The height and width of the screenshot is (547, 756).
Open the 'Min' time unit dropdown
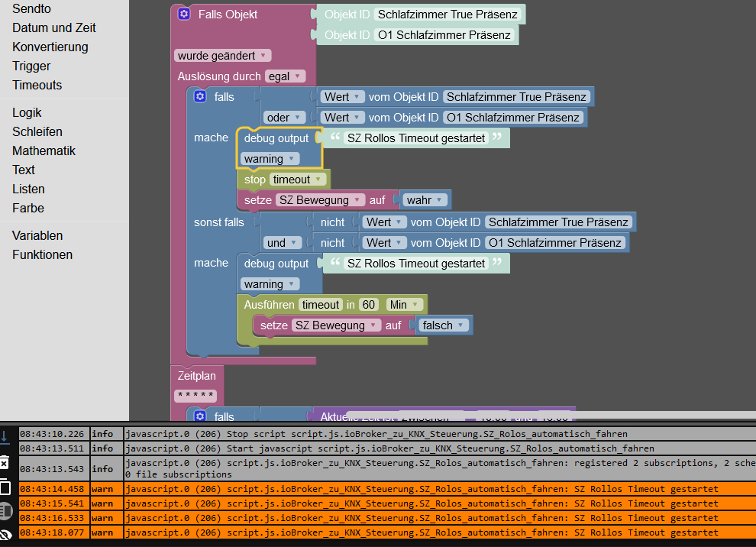click(x=404, y=304)
